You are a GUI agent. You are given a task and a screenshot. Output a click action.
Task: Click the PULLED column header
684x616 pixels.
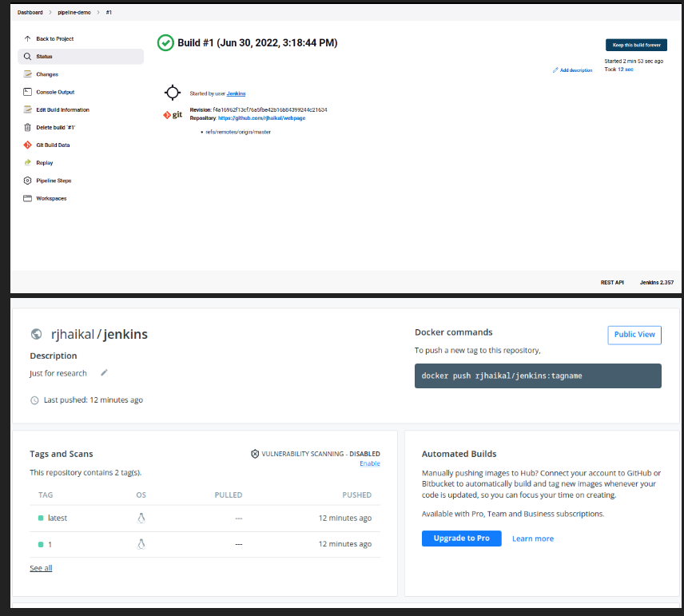tap(229, 495)
